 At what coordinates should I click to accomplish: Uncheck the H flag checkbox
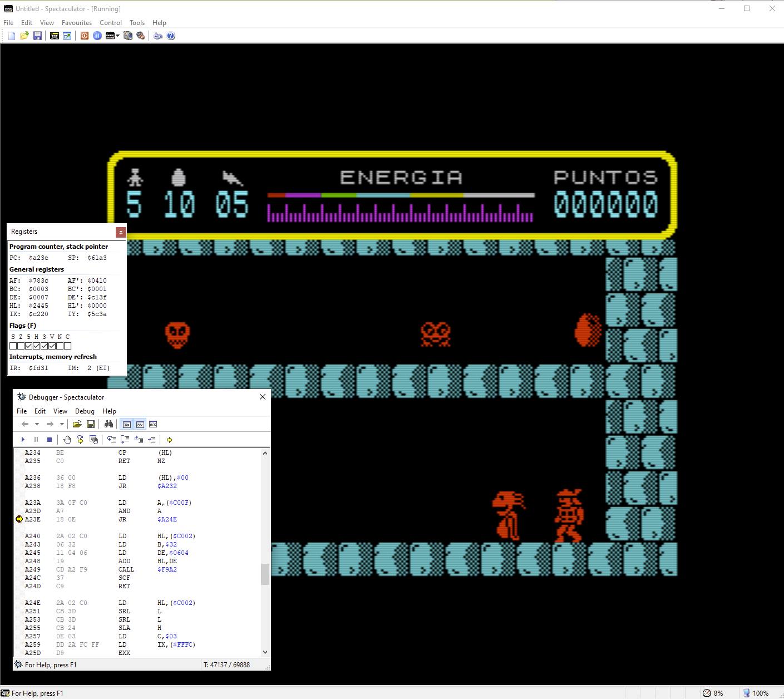pos(36,346)
